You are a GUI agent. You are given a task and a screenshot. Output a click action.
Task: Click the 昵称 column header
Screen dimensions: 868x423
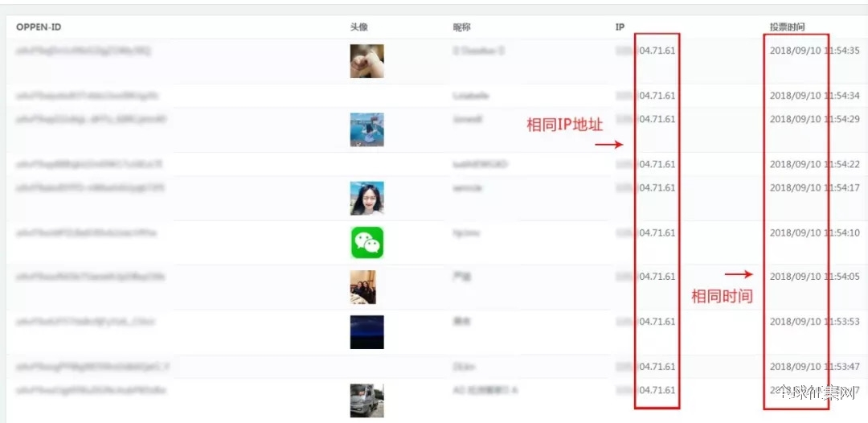click(461, 27)
